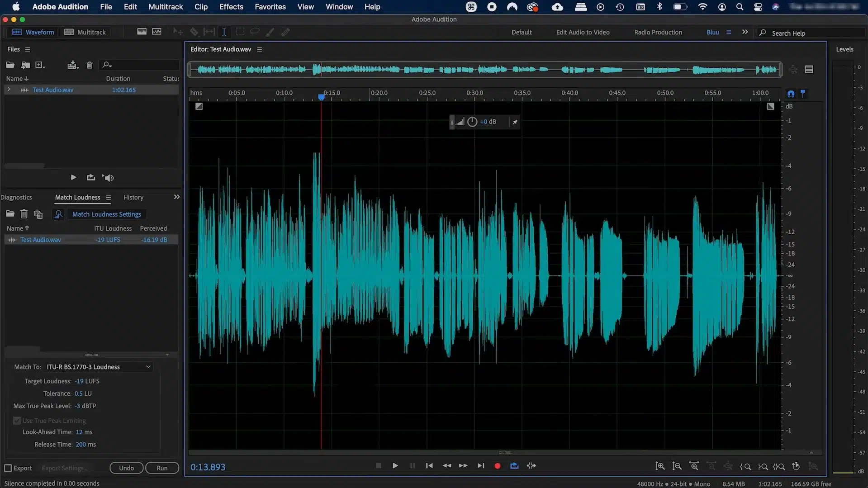Select the Marquee Selection tool

pyautogui.click(x=240, y=32)
